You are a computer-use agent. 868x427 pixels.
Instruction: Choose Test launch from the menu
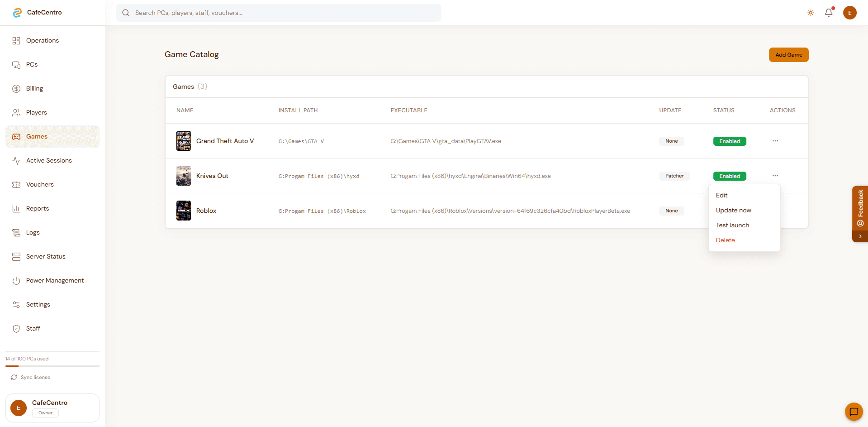tap(745, 225)
